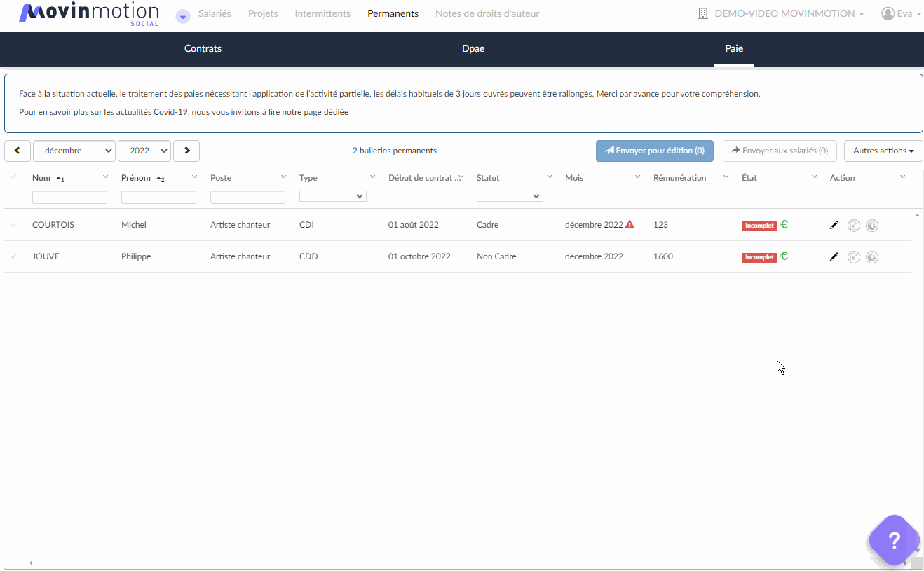Open the Permanents menu item

click(393, 13)
